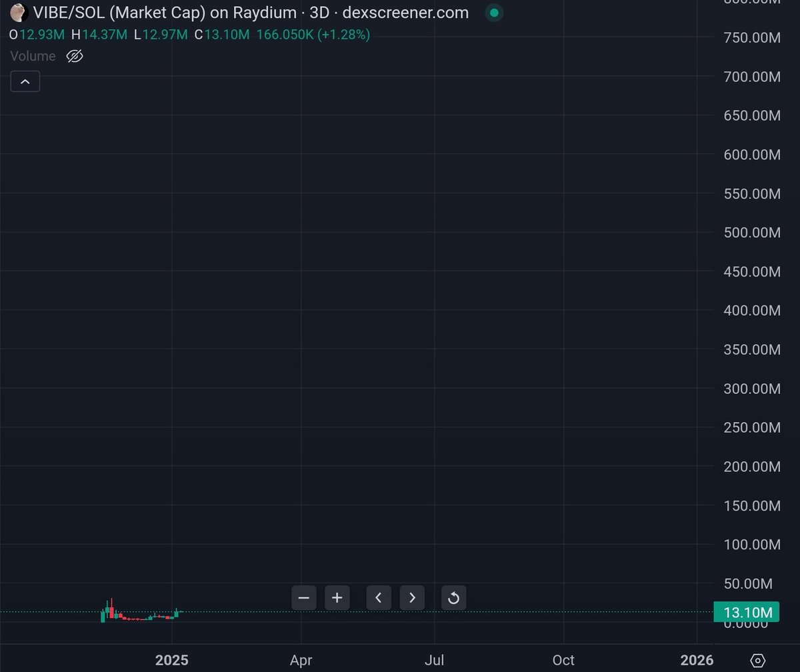The height and width of the screenshot is (672, 800).
Task: Click the 50.00M price axis label
Action: point(748,584)
